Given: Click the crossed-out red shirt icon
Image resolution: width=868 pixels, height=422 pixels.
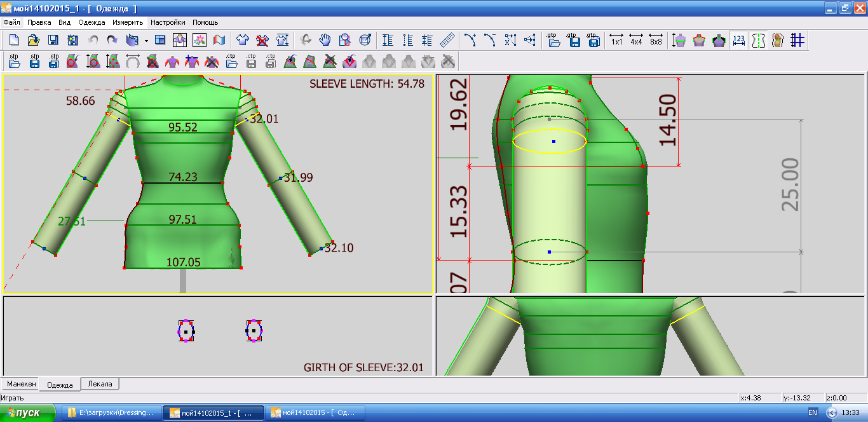Looking at the screenshot, I should tap(262, 41).
